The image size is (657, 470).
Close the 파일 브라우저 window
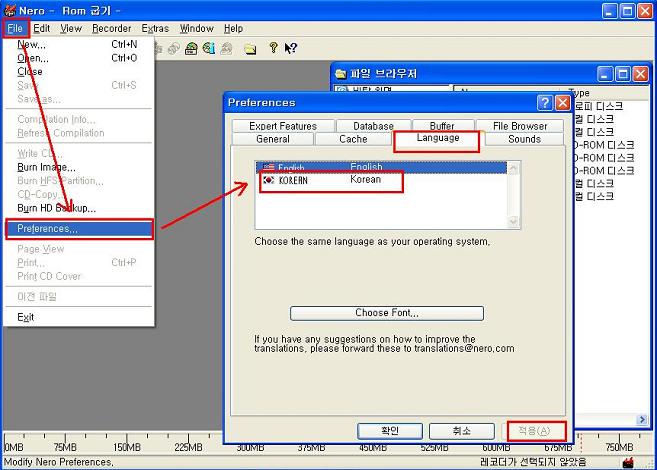point(641,74)
